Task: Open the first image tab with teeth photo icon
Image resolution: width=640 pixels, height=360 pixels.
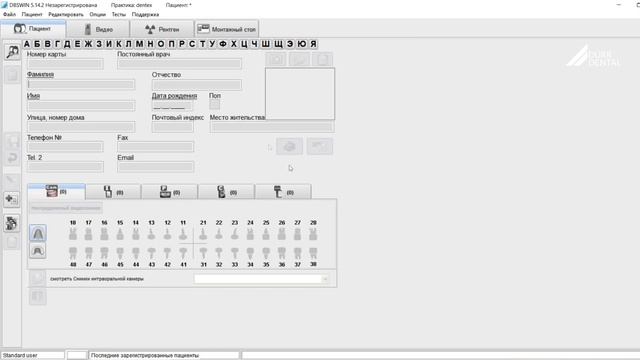Action: (x=56, y=191)
